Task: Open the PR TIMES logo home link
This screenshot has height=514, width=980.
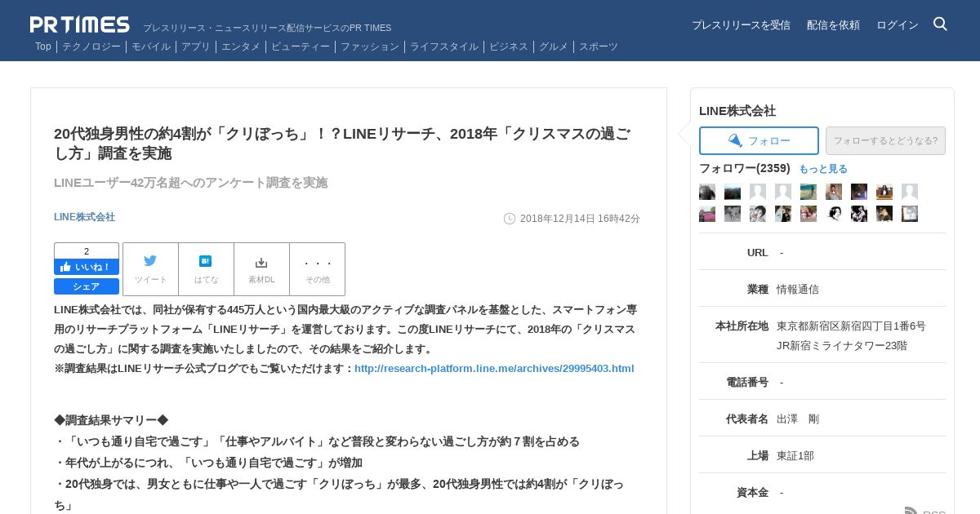Action: coord(80,24)
